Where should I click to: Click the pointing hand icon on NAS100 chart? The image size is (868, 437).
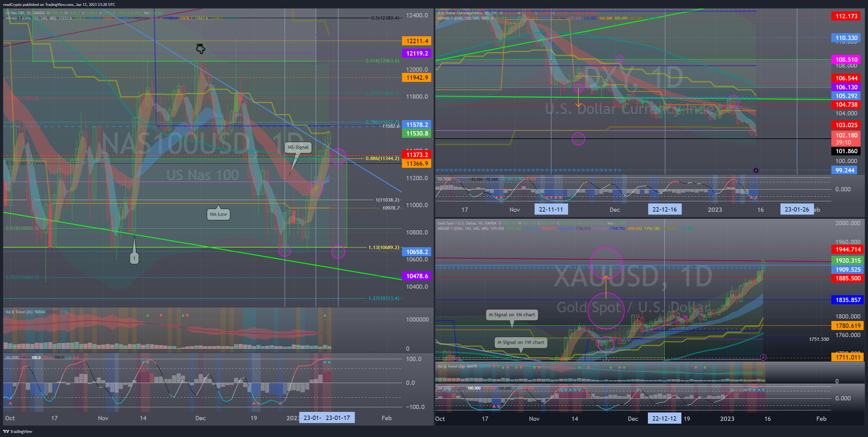click(201, 49)
